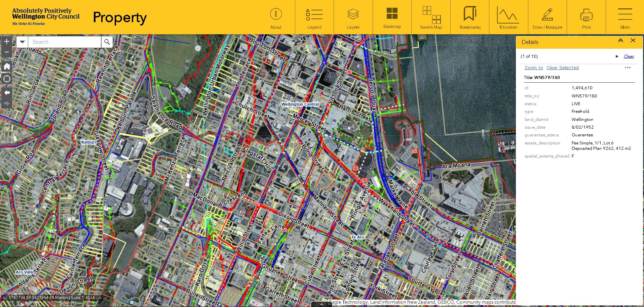644x307 pixels.
Task: Click the zoom in button on map
Action: click(x=6, y=41)
